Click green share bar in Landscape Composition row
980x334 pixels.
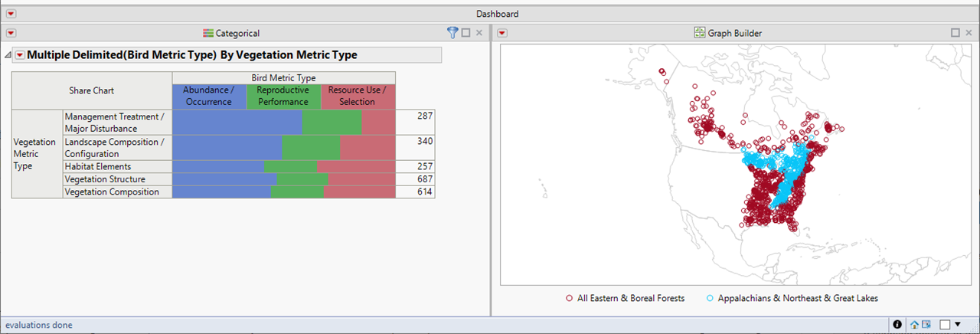(x=311, y=148)
